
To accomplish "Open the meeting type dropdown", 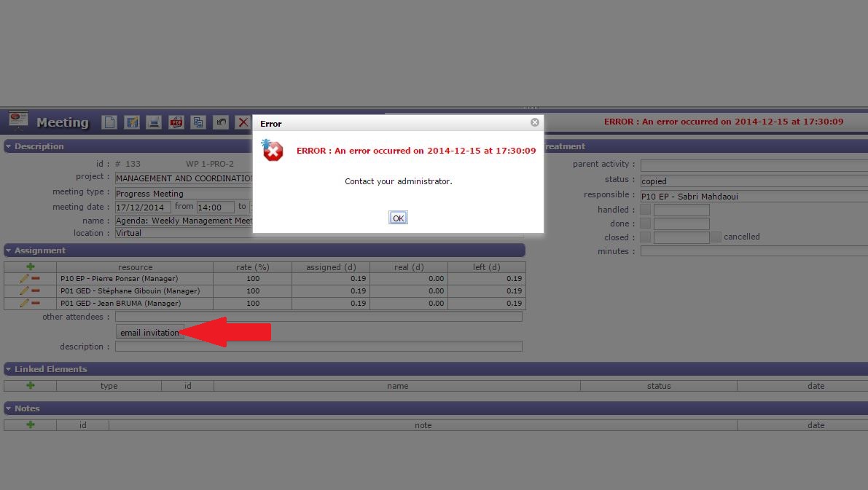I will (184, 194).
